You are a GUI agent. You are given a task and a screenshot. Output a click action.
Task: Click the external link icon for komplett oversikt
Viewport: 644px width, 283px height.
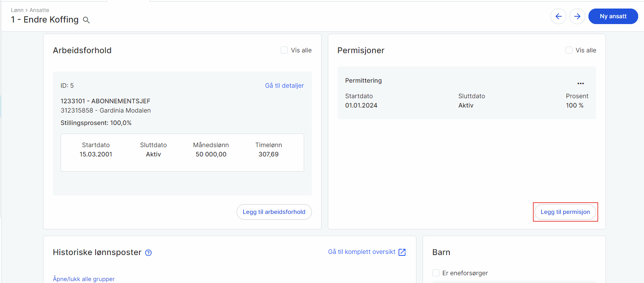point(402,252)
